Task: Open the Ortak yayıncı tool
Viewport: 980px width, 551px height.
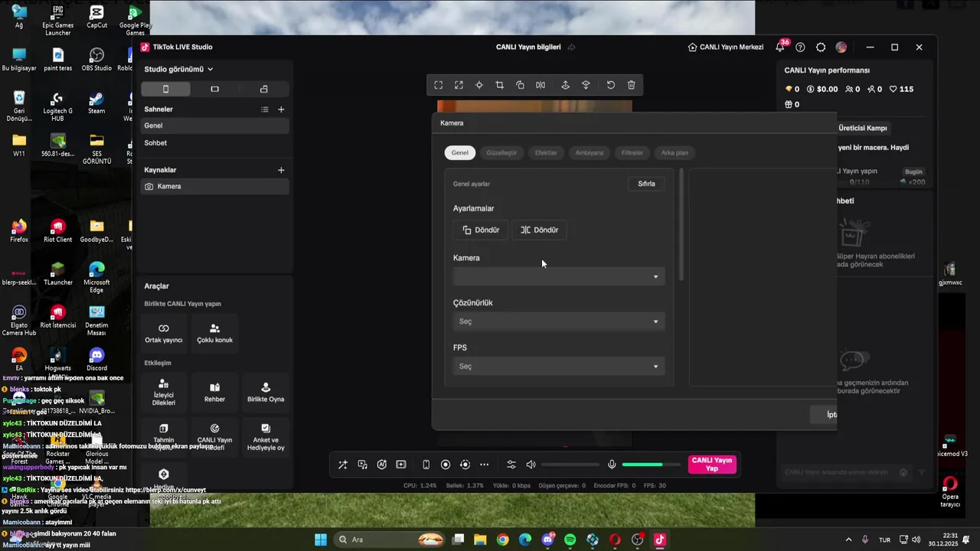Action: pyautogui.click(x=164, y=332)
